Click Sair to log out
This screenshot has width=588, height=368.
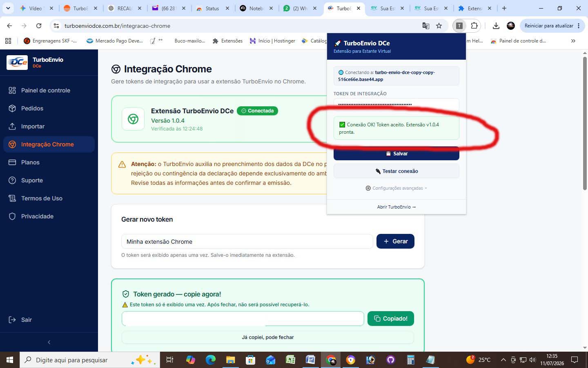tap(20, 320)
